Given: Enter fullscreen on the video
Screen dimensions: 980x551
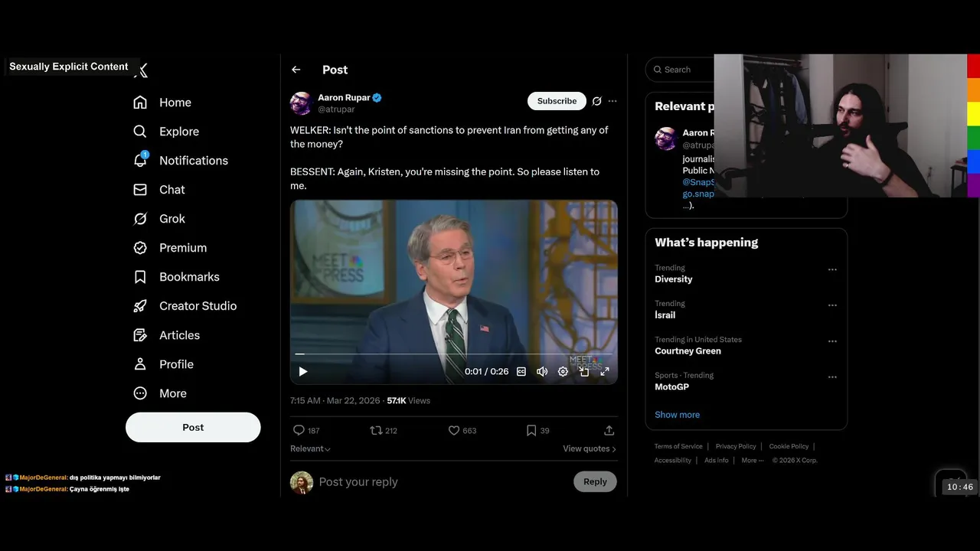Looking at the screenshot, I should click(x=605, y=371).
